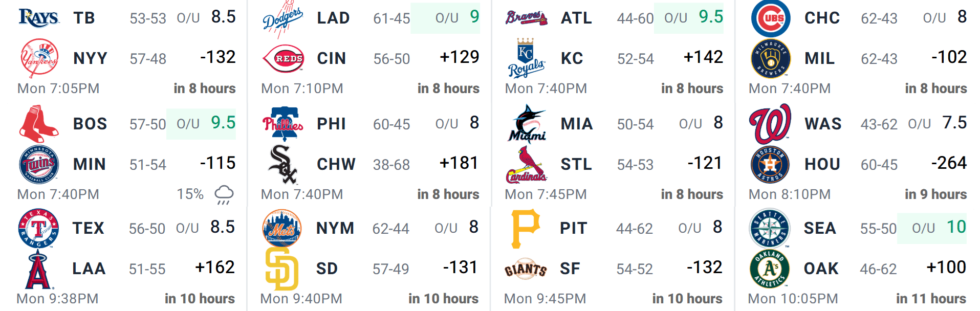Click the highlighted O/U 9 for LAD
The image size is (980, 311).
pos(445,18)
